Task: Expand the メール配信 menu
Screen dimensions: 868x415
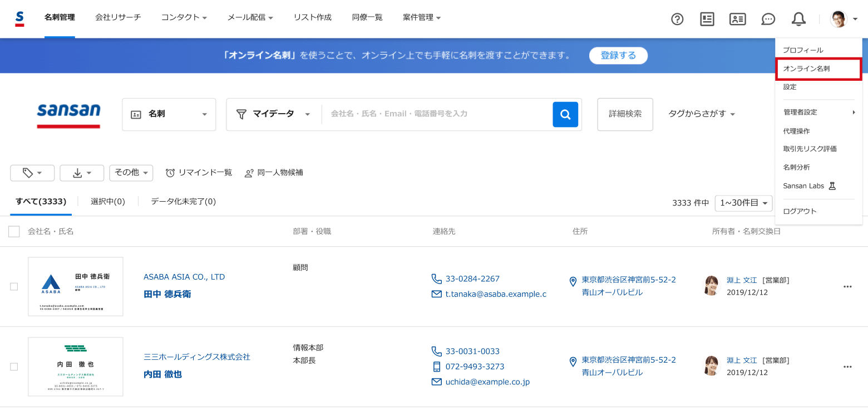Action: [250, 18]
